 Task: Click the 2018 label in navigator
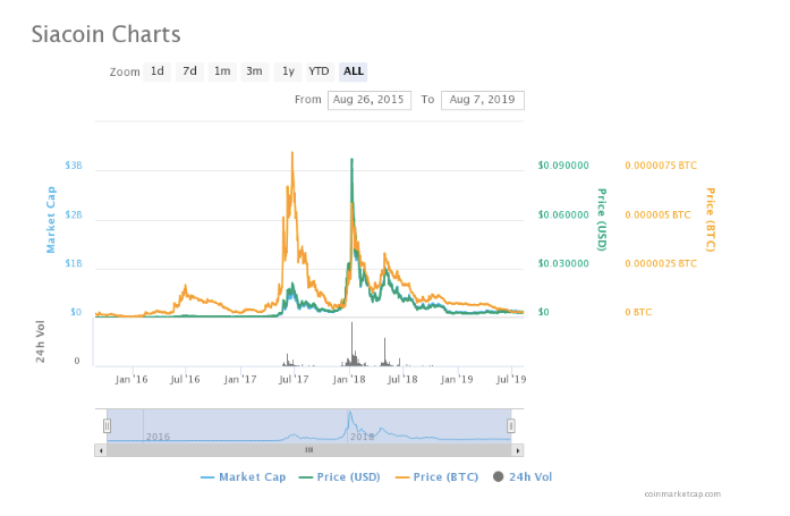tap(362, 436)
